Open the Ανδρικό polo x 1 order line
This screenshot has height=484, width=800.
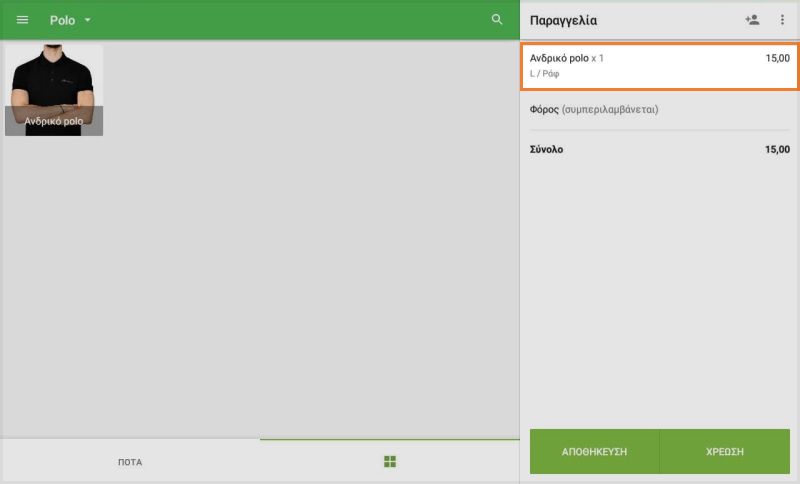(x=660, y=66)
